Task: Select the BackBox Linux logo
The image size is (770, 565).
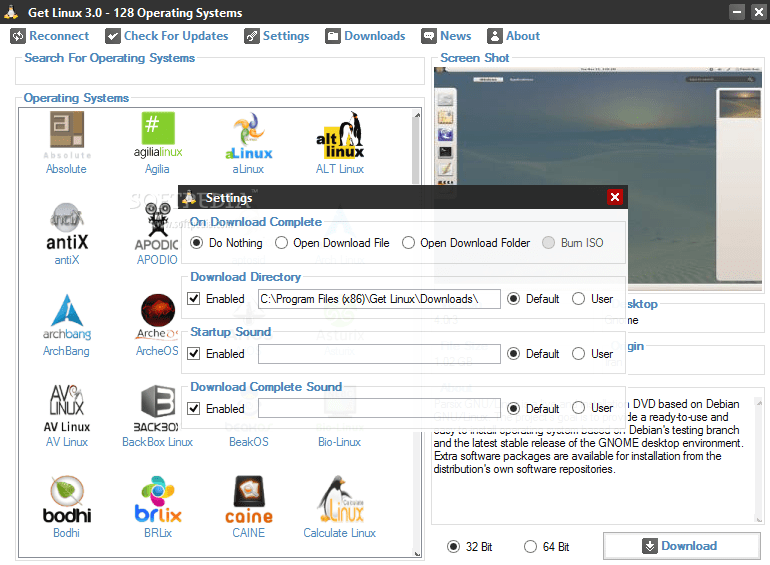Action: pyautogui.click(x=156, y=408)
